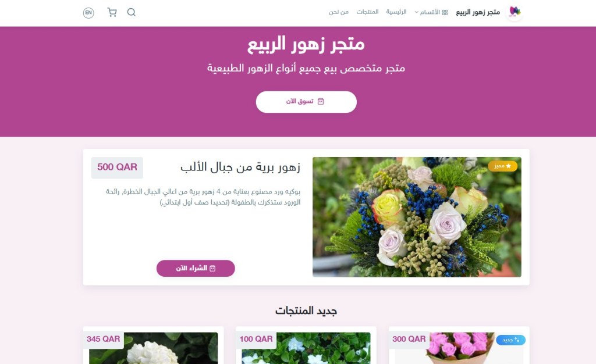This screenshot has height=364, width=596.
Task: Open the search magnifier icon
Action: click(x=131, y=13)
